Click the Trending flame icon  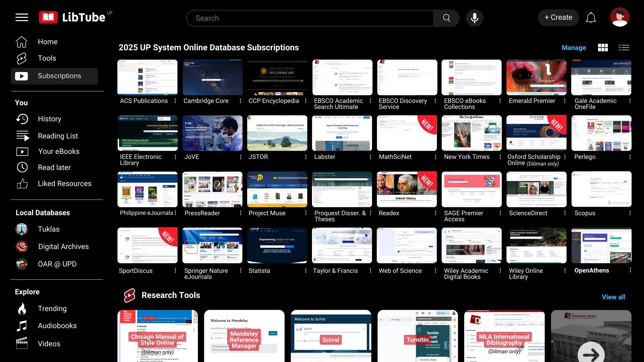(22, 309)
